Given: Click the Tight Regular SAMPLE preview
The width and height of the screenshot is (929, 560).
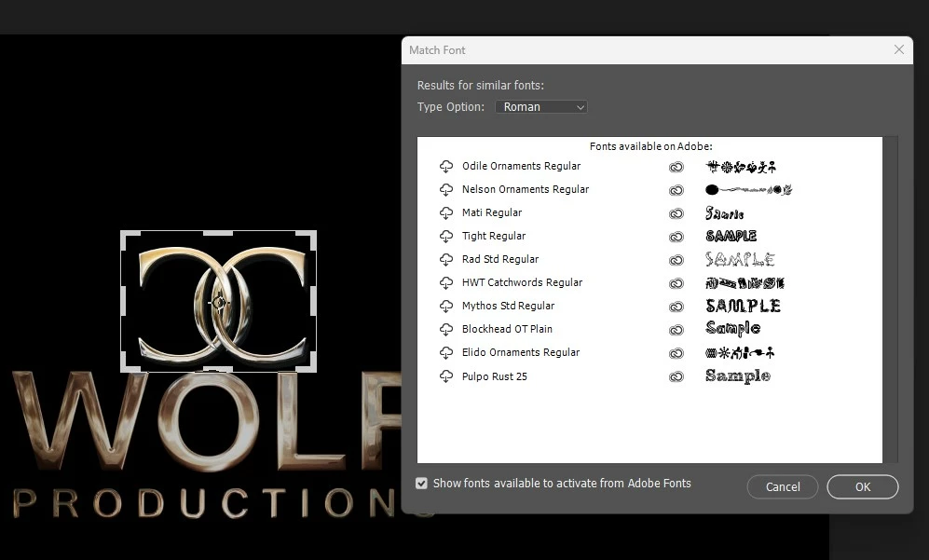Looking at the screenshot, I should point(731,236).
